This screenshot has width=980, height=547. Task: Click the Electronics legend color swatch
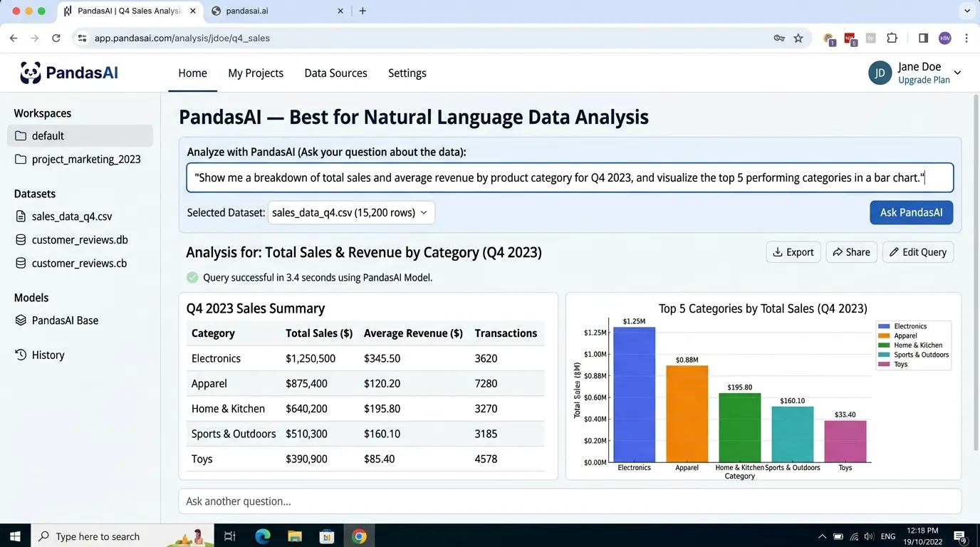click(x=885, y=326)
